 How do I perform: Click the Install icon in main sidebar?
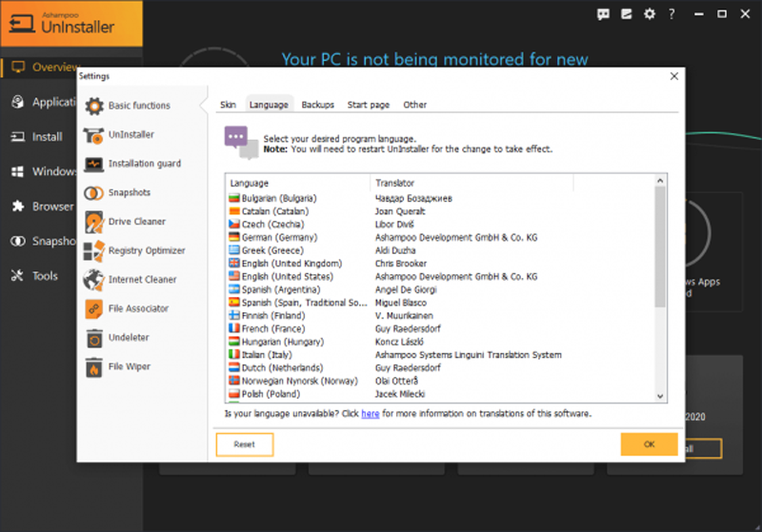[x=18, y=137]
